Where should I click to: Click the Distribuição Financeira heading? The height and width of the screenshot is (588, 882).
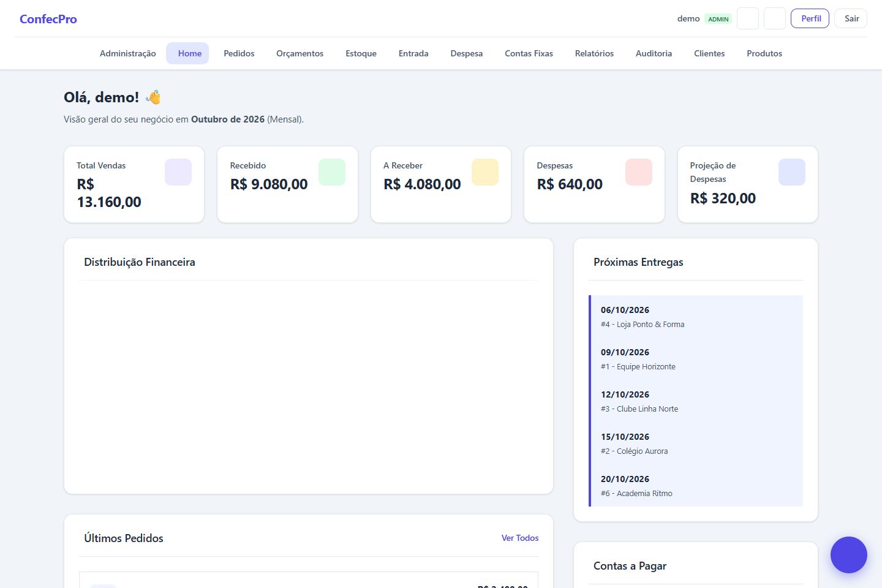point(140,262)
